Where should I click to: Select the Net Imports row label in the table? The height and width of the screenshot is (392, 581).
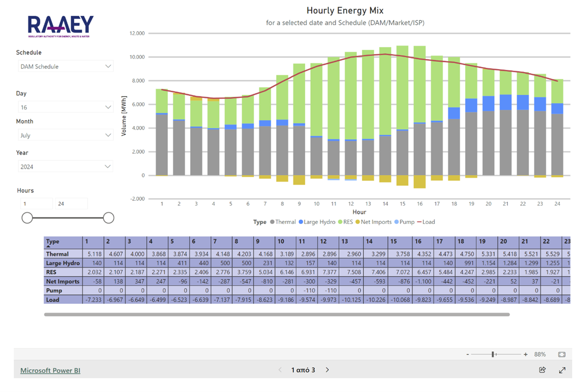click(x=63, y=281)
